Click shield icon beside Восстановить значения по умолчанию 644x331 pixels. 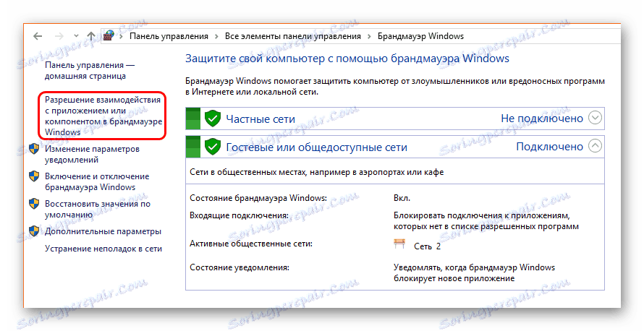point(34,203)
